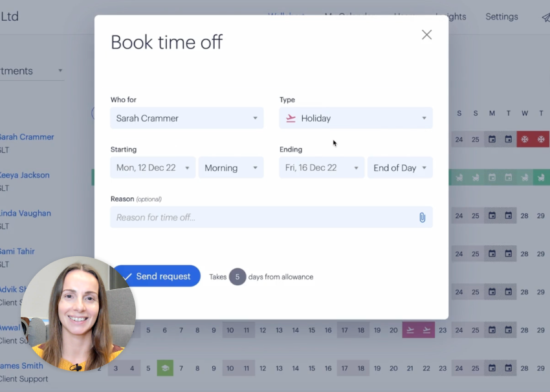Click Monday calendar icon cell in Sarah Crammer's row
The width and height of the screenshot is (550, 392).
point(492,140)
